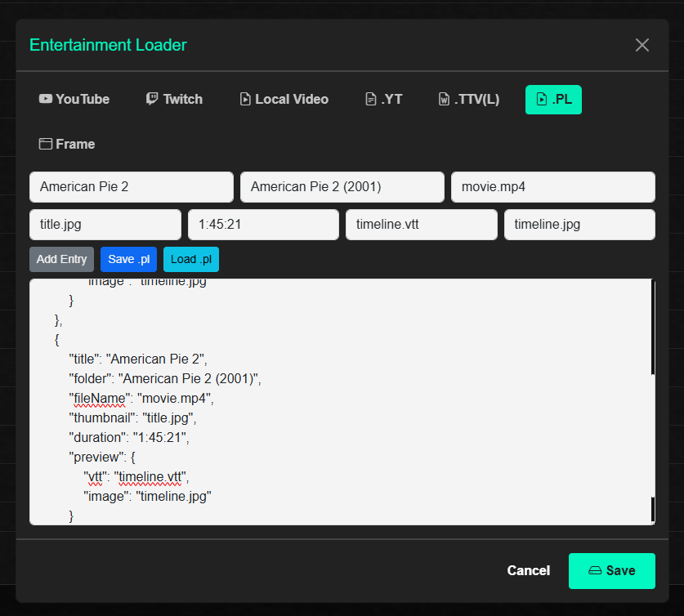The image size is (684, 616).
Task: Click the Save .pl button
Action: point(128,259)
